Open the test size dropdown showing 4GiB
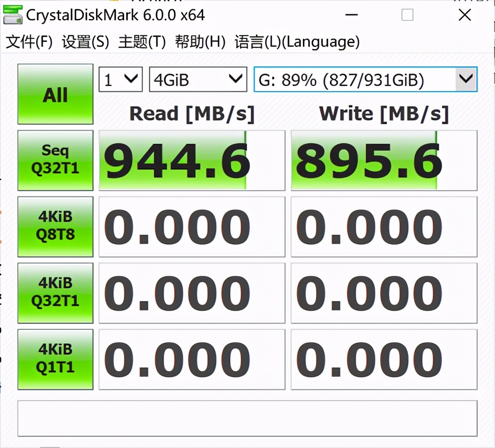 coord(198,79)
